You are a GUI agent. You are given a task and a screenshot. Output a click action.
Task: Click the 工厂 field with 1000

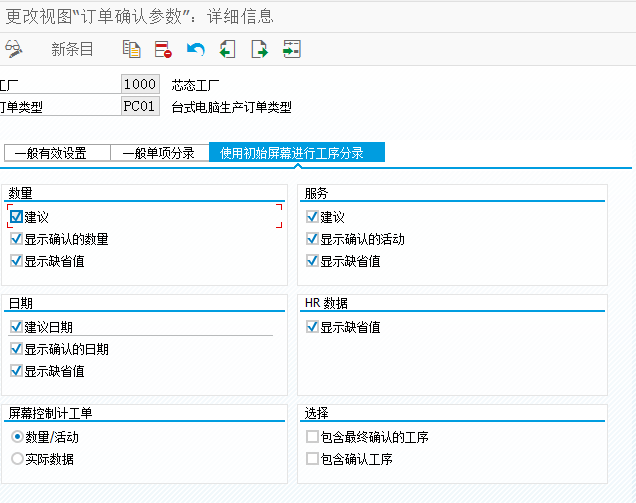point(140,84)
